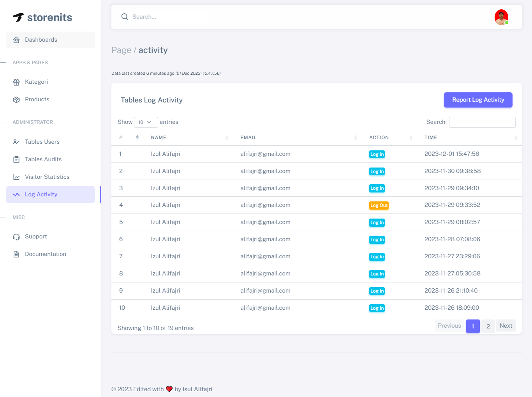This screenshot has height=397, width=532.
Task: Click the storenits bird logo icon
Action: pos(18,17)
